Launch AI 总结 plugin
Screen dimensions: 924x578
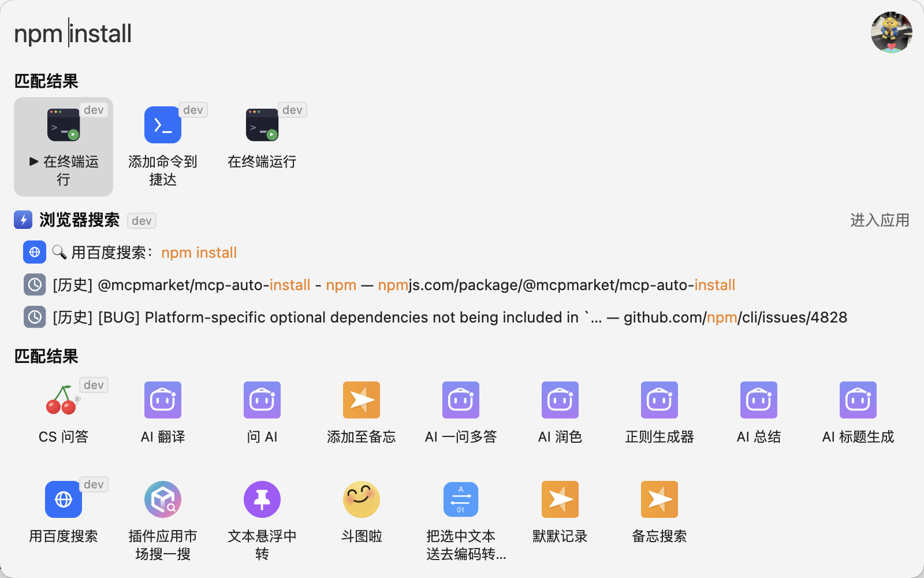point(759,414)
